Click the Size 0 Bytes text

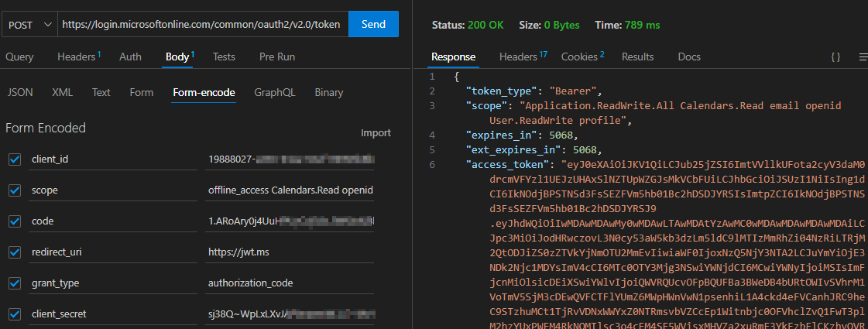pos(549,25)
